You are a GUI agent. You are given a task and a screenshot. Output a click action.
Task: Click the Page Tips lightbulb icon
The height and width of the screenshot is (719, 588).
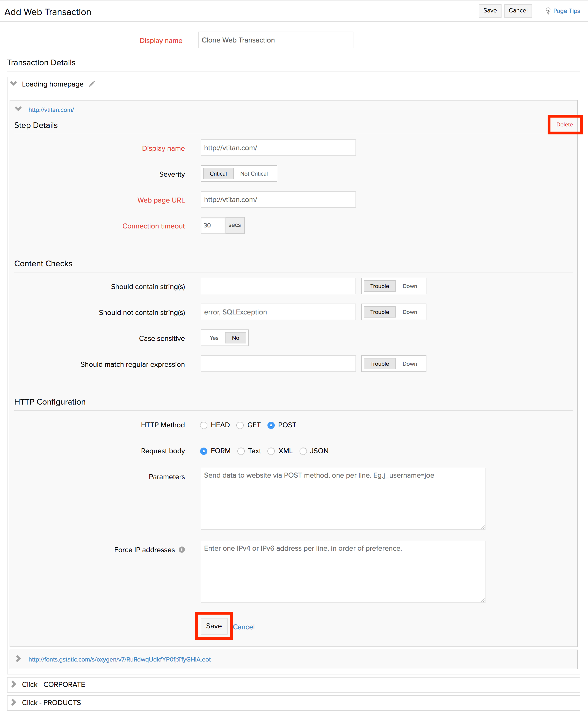point(548,11)
